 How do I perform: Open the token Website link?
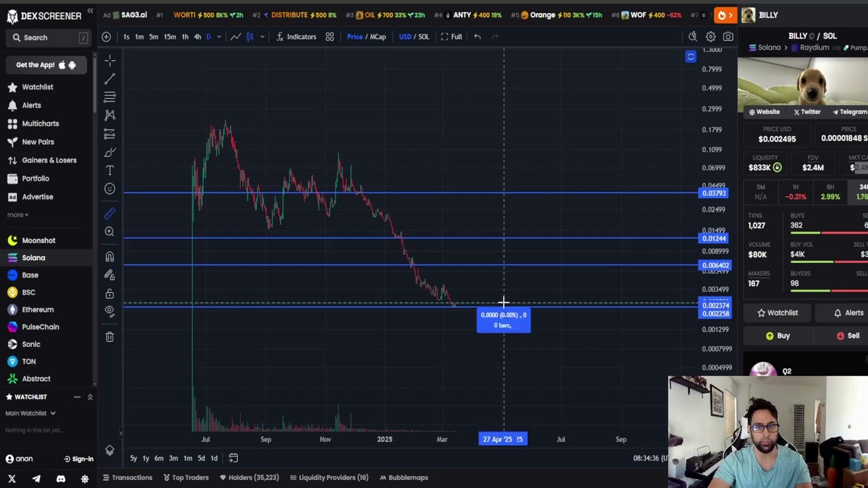(x=764, y=112)
